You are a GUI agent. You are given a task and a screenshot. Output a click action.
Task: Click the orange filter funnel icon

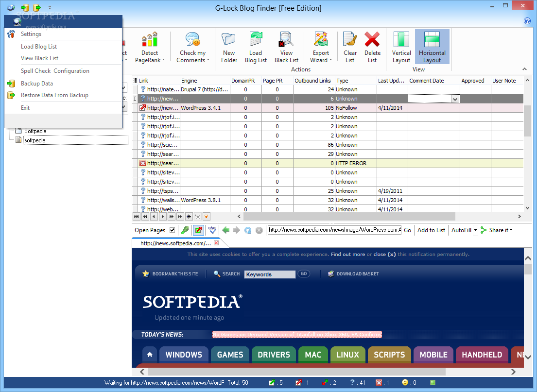pos(206,216)
